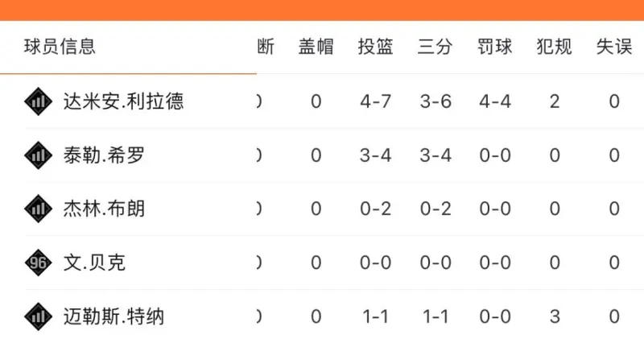Click the 失误 column header
The image size is (644, 339).
(614, 47)
